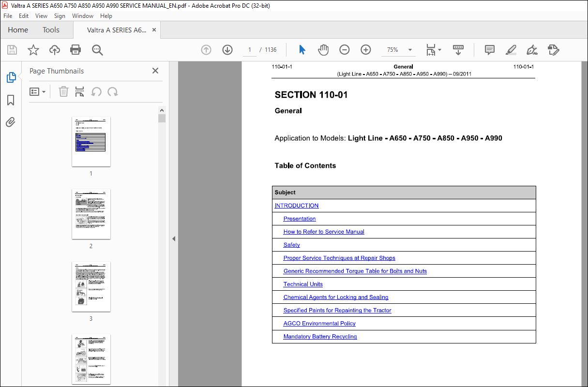Select page 2 thumbnail
Screen dimensions: 588x387
(x=91, y=214)
